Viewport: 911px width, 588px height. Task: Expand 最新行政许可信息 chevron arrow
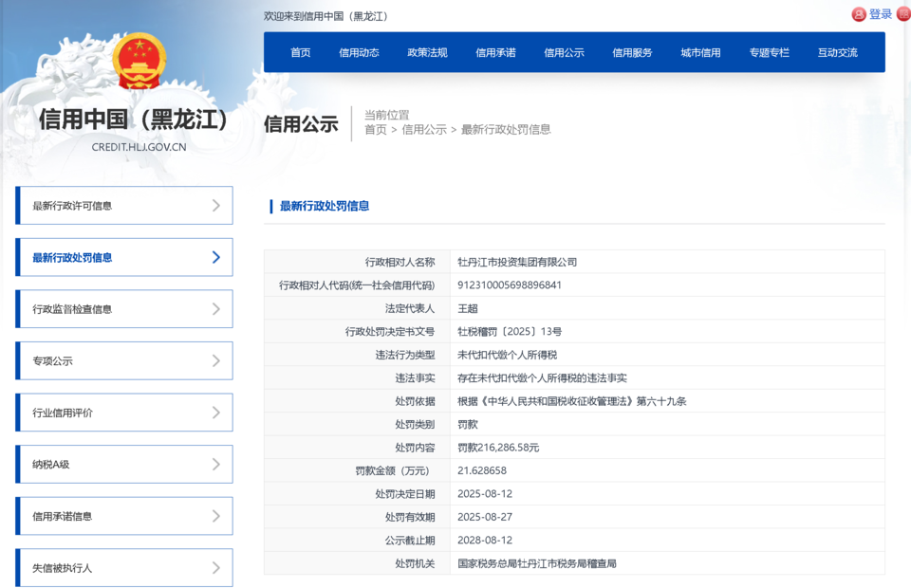coord(216,206)
